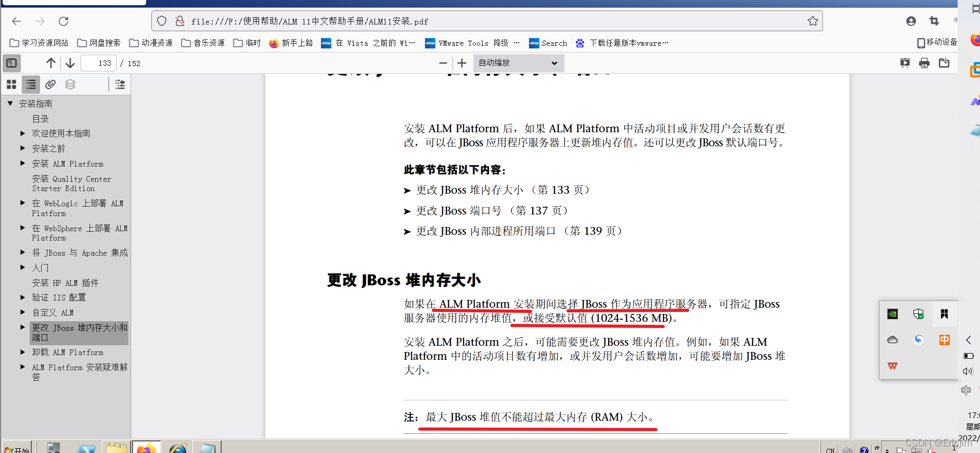Viewport: 980px width, 453px height.
Task: Show page thumbnails in sidebar
Action: coord(11,84)
